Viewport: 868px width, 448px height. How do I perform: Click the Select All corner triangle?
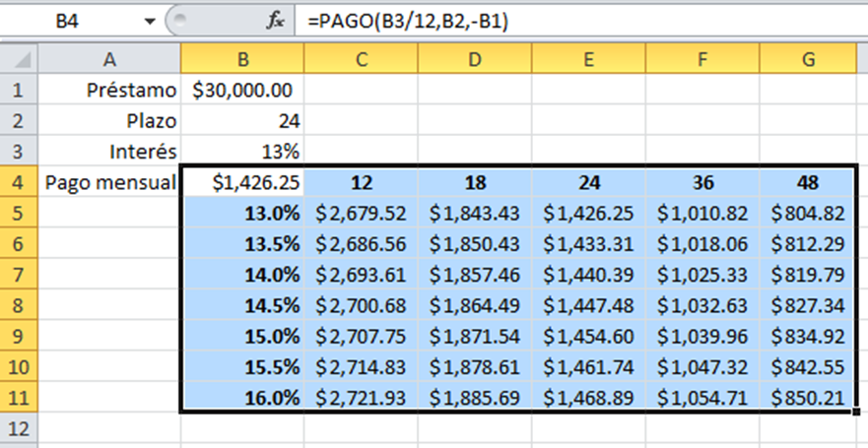19,59
